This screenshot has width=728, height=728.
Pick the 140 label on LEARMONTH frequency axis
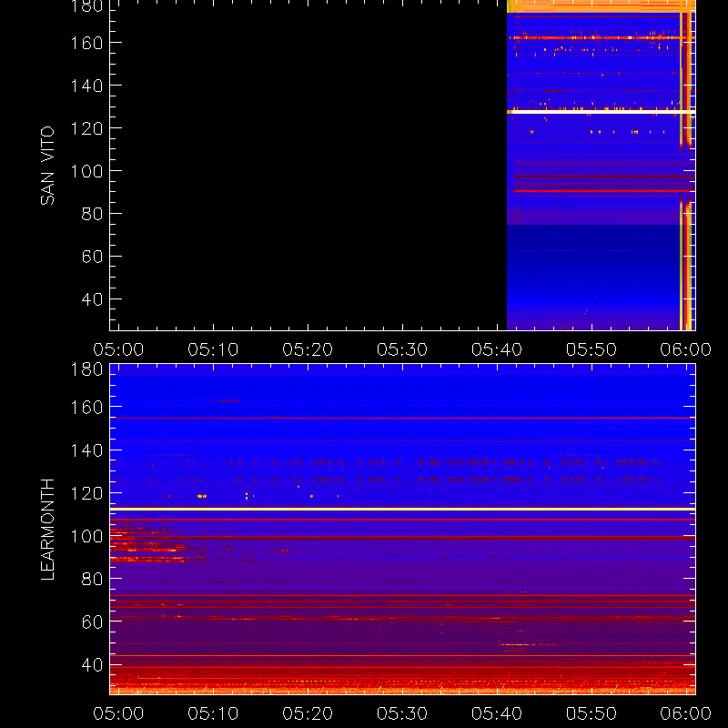pos(86,450)
